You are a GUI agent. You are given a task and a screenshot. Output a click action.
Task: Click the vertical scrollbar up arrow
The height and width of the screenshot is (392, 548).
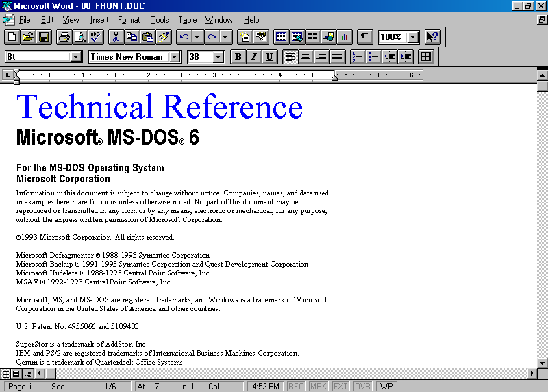(542, 75)
